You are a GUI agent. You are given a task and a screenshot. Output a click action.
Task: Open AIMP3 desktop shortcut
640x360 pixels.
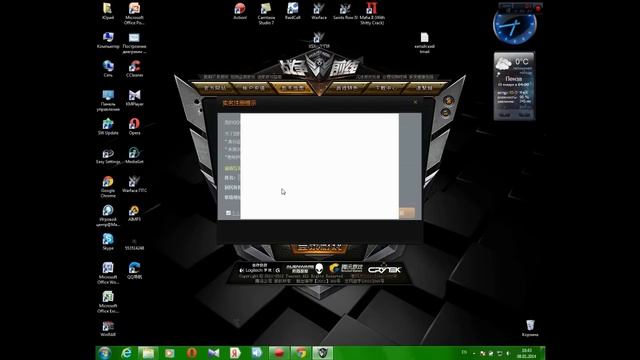134,213
